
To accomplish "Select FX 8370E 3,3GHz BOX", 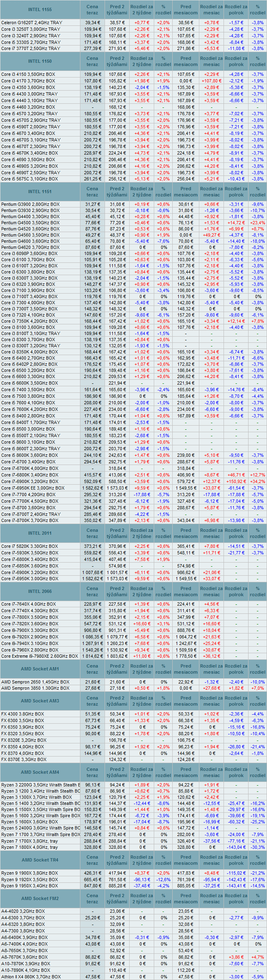I will point(23,759).
